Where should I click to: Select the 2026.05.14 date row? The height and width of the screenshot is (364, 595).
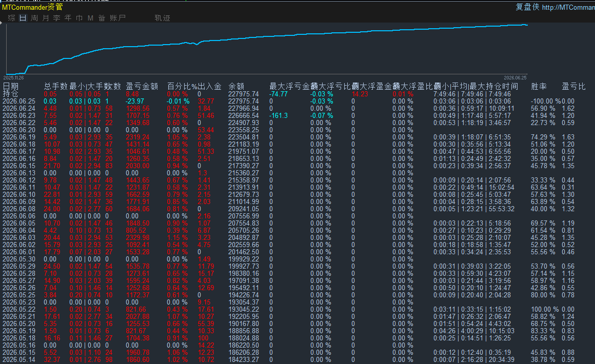tap(19, 359)
